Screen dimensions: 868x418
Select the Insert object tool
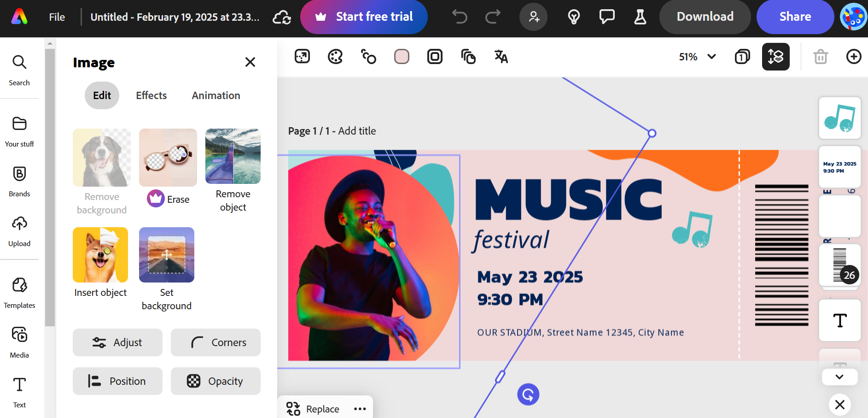point(100,255)
